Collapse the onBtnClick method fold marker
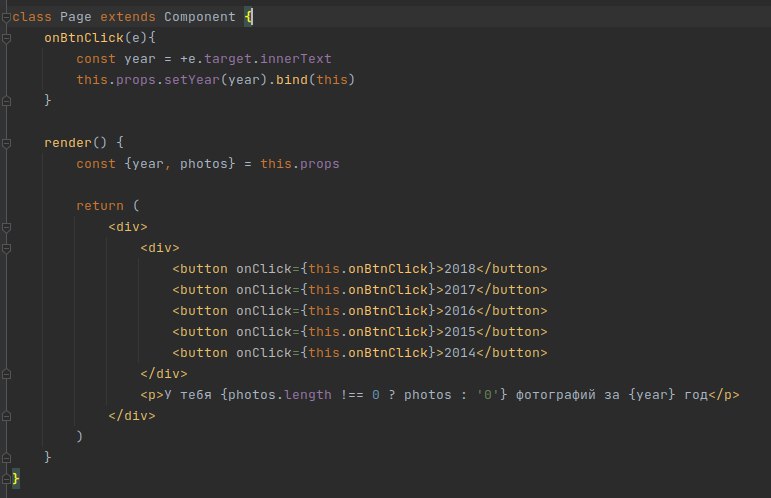This screenshot has height=498, width=771. (x=6, y=38)
